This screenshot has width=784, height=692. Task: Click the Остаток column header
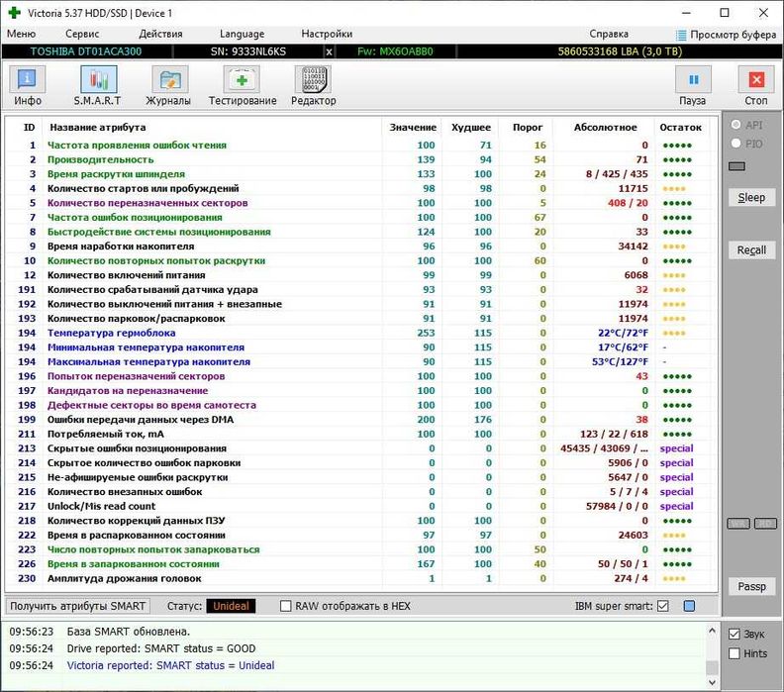[x=680, y=128]
